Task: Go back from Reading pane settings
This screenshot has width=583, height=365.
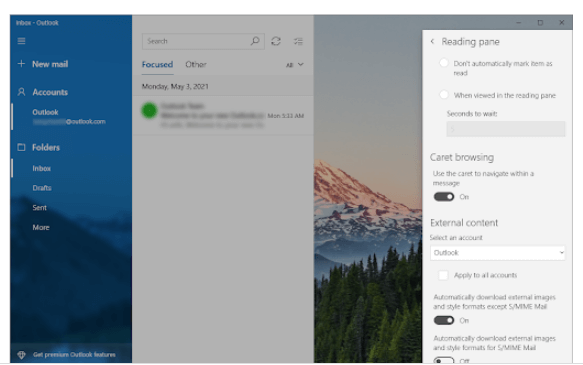Action: 432,41
